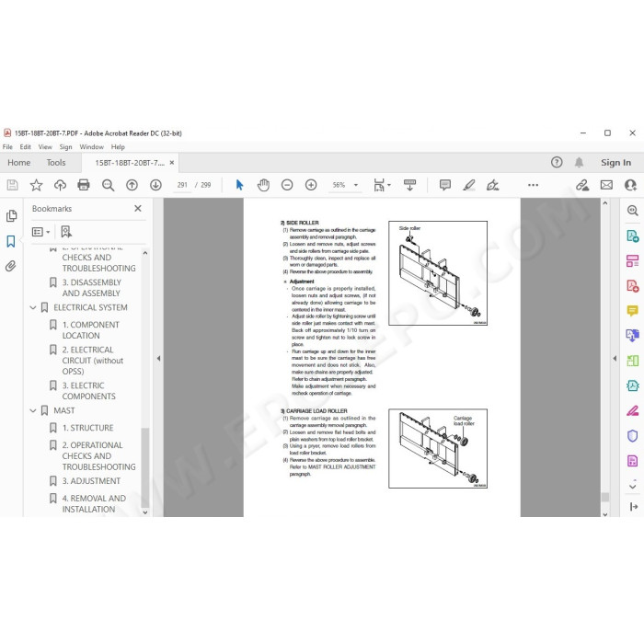Screen dimensions: 644x644
Task: Open 1. STRUCTURE bookmark
Action: 88,428
